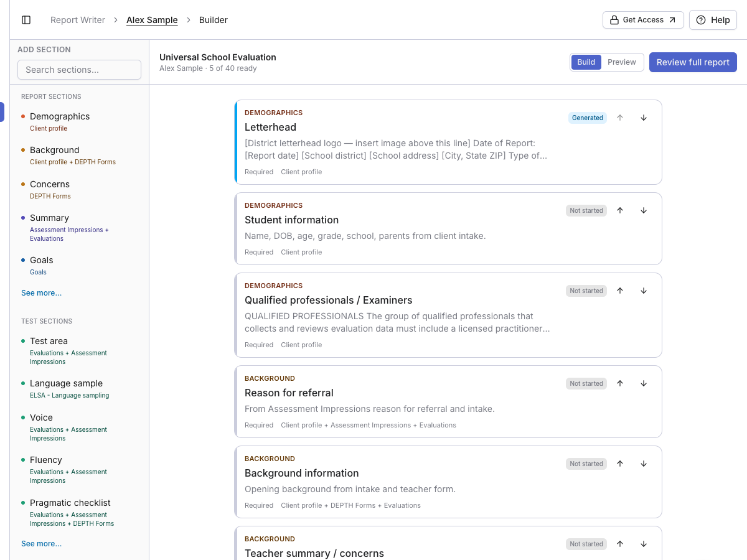The width and height of the screenshot is (747, 560).
Task: Select Builder breadcrumb item
Action: coord(214,20)
